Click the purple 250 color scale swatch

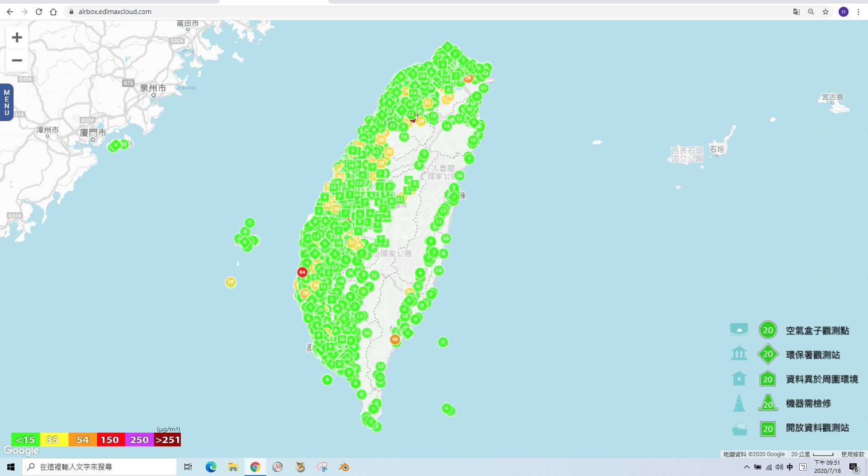tap(139, 439)
